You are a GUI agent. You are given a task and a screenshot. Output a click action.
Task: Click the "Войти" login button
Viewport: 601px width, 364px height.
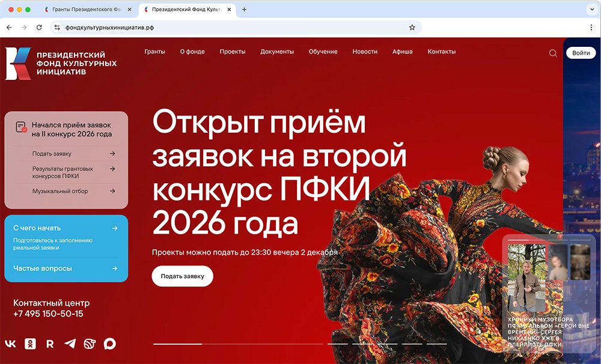581,53
